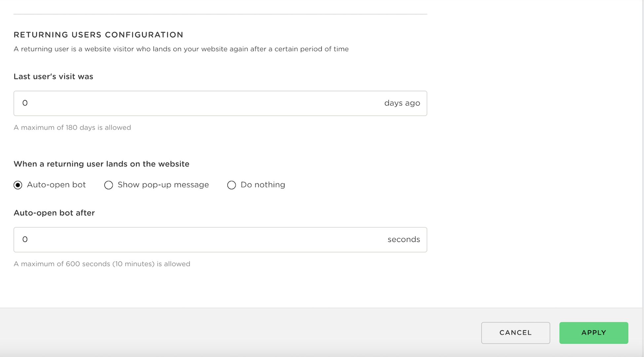
Task: Click the 'Do nothing' label text
Action: pos(263,185)
